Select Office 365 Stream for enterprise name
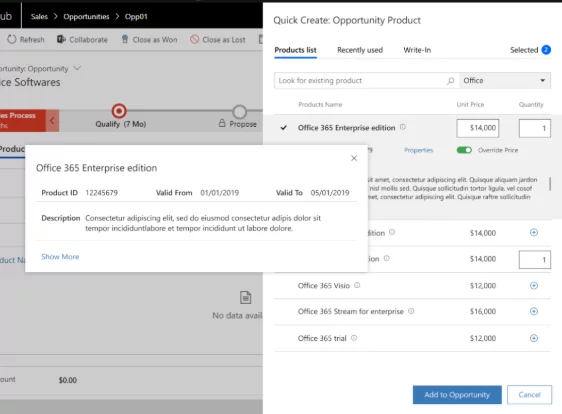The height and width of the screenshot is (414, 562). 351,311
